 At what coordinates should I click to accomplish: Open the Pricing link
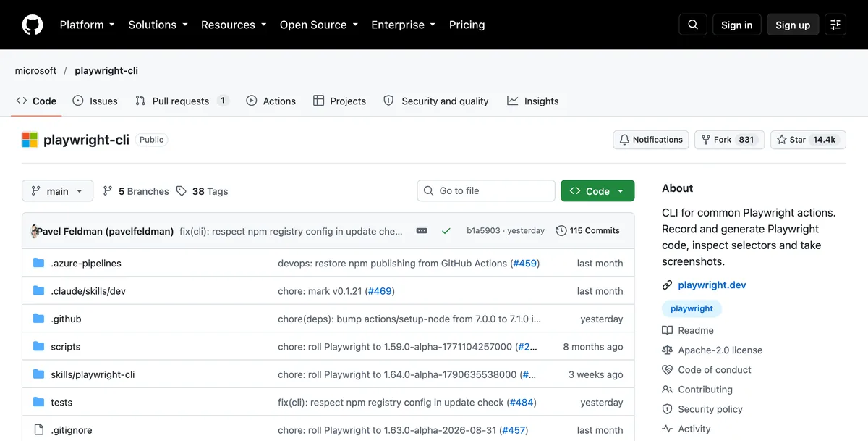coord(467,25)
